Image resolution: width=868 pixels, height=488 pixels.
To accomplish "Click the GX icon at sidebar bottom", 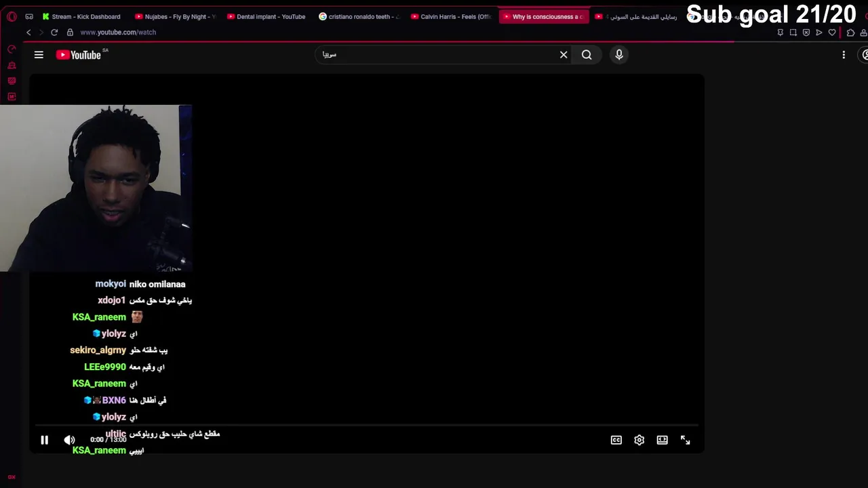I will coord(12,477).
